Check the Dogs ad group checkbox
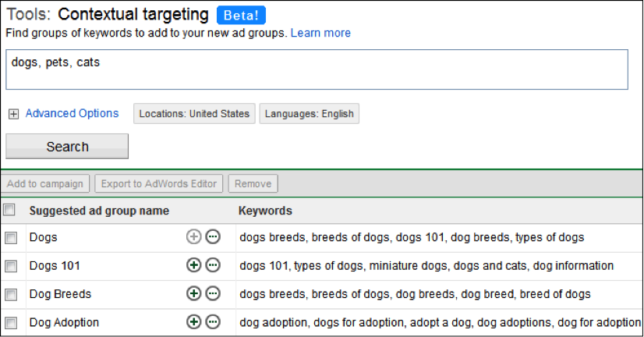This screenshot has height=337, width=644. [11, 238]
